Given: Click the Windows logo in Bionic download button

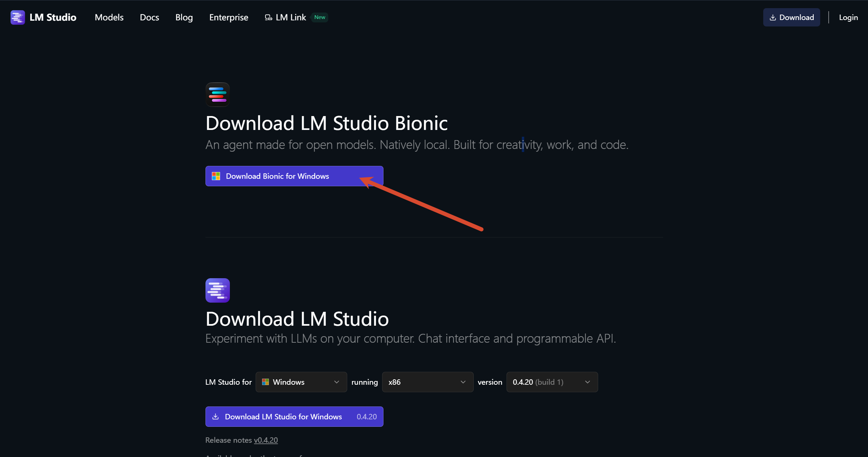Looking at the screenshot, I should click(216, 176).
